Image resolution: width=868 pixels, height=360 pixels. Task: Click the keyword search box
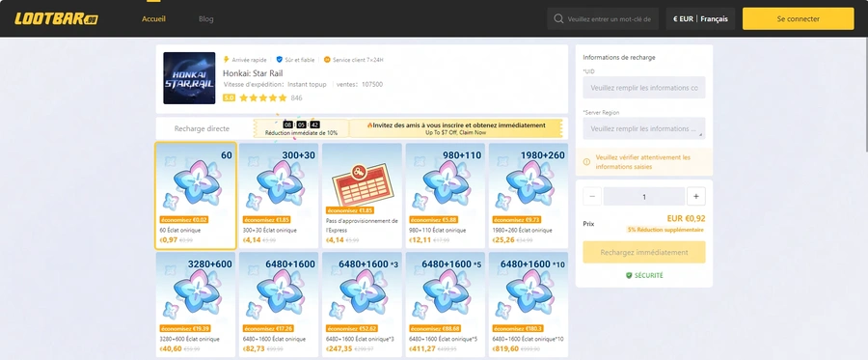click(603, 19)
